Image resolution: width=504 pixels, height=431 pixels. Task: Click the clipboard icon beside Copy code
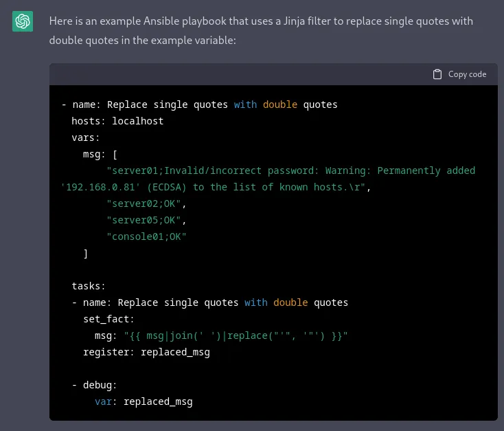[x=437, y=74]
